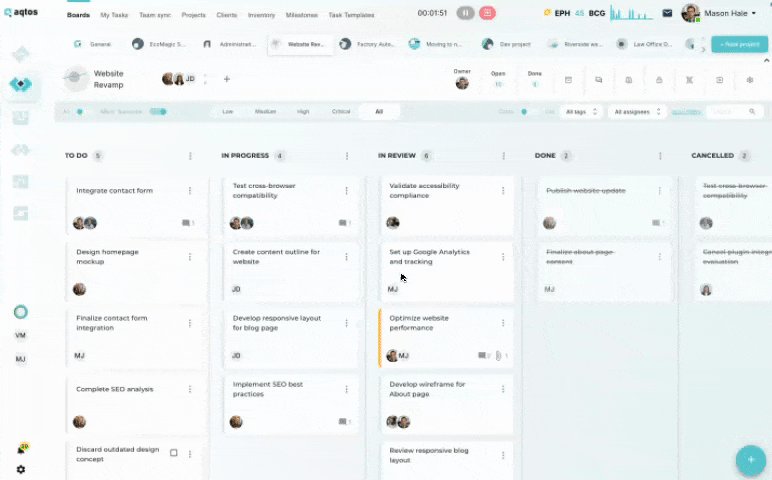Switch to Dev project tab
The image size is (772, 480).
(x=507, y=44)
